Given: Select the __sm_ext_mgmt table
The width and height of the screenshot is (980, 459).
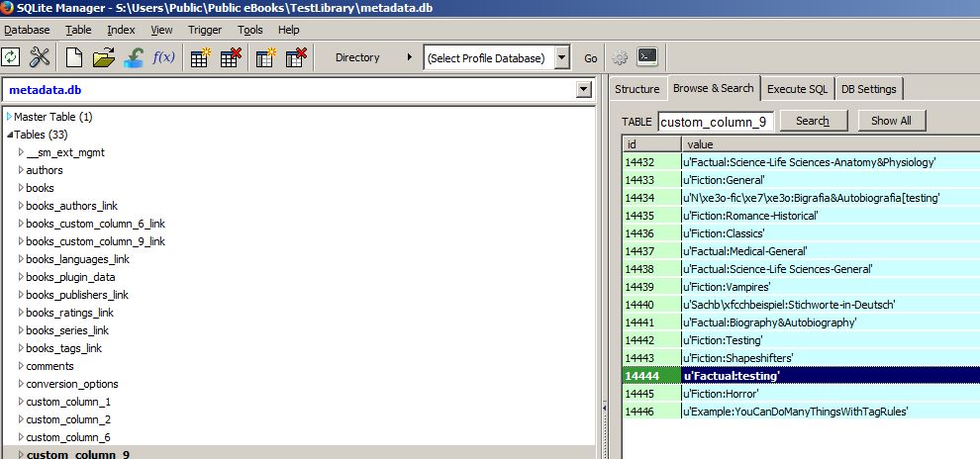Looking at the screenshot, I should [x=65, y=152].
